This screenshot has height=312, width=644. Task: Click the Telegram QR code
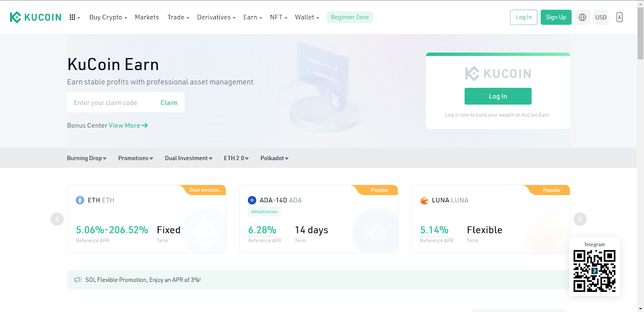pos(594,271)
